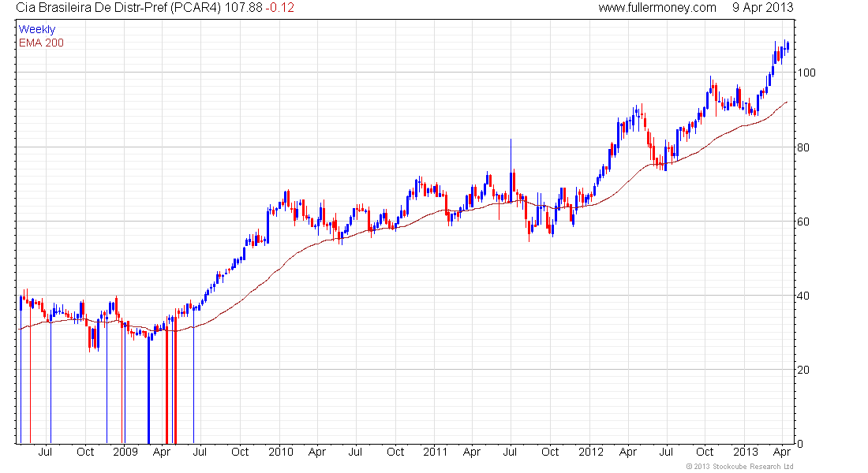Click the 2009 year label on time axis
Image resolution: width=868 pixels, height=473 pixels.
coord(125,452)
